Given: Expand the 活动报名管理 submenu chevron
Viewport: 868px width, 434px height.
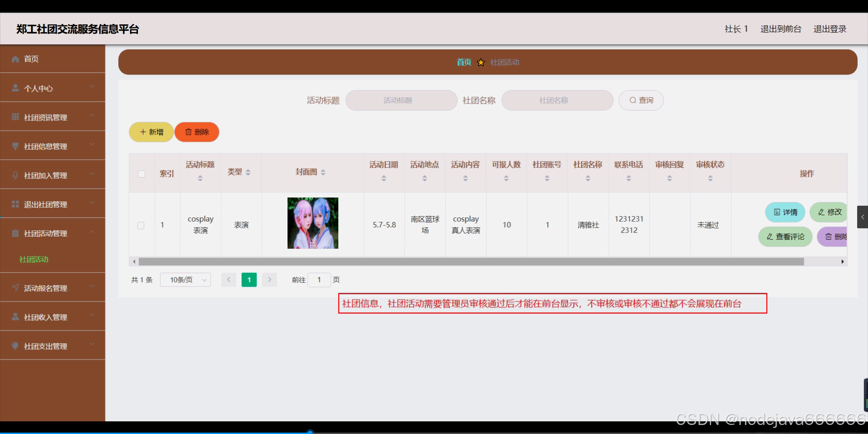Looking at the screenshot, I should pyautogui.click(x=92, y=286).
